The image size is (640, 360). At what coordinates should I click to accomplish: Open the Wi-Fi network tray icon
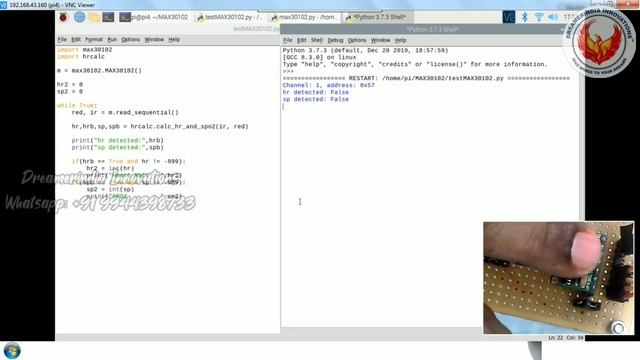tap(539, 17)
